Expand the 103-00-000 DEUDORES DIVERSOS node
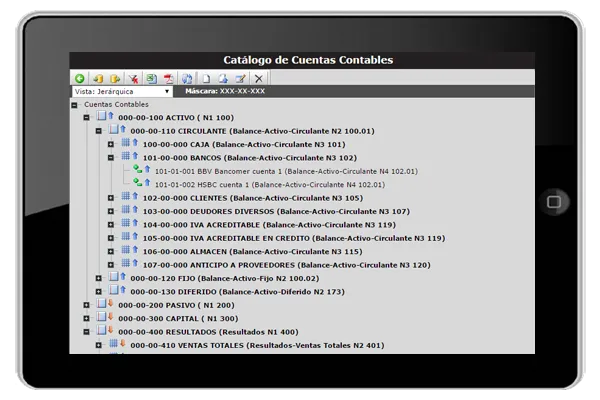The image size is (600, 400). coord(111,211)
